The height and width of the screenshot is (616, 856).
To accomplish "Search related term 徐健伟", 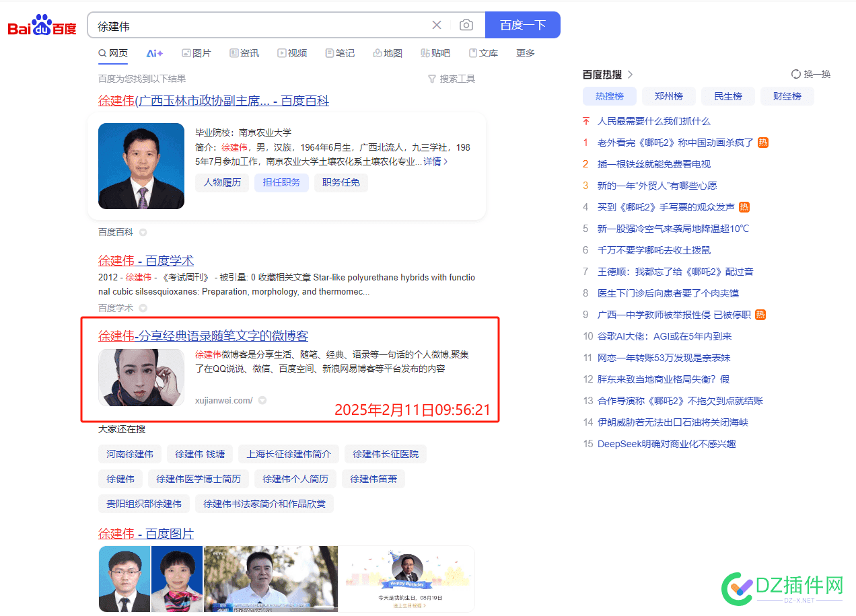I will (120, 479).
